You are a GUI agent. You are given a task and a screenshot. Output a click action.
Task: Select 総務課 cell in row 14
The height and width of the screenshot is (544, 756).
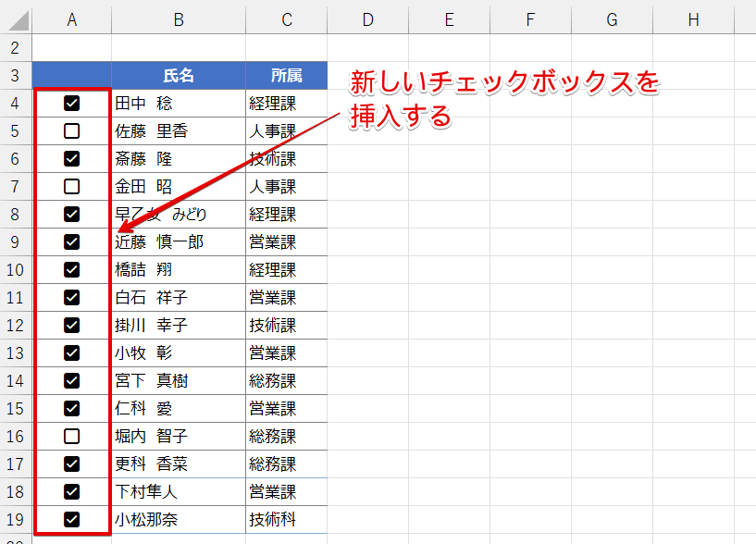(x=287, y=381)
